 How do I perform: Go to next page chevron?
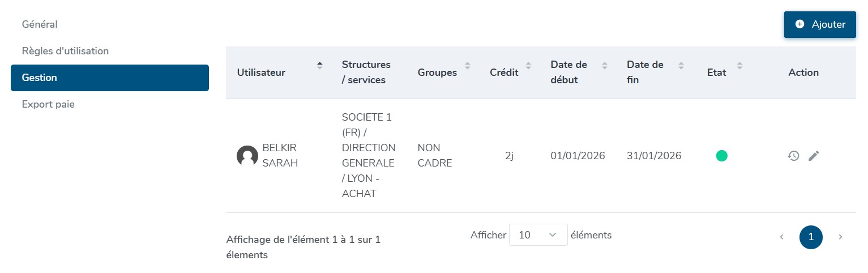840,237
